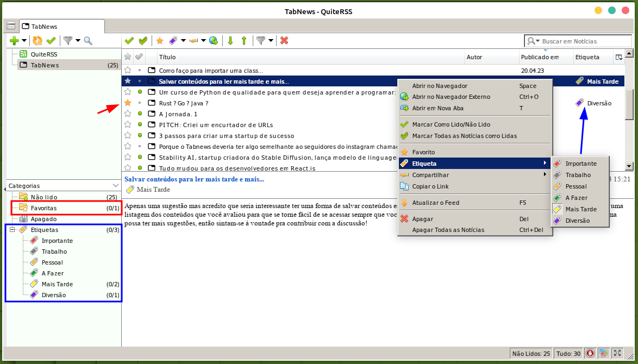
Task: Toggle star on 'Como faço para importar' row
Action: tap(128, 71)
